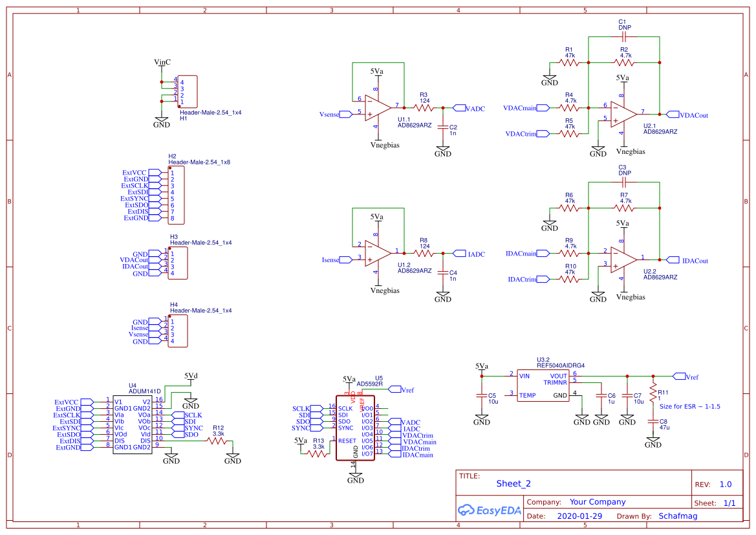Click the U5 AD5592R chip body

(355, 428)
